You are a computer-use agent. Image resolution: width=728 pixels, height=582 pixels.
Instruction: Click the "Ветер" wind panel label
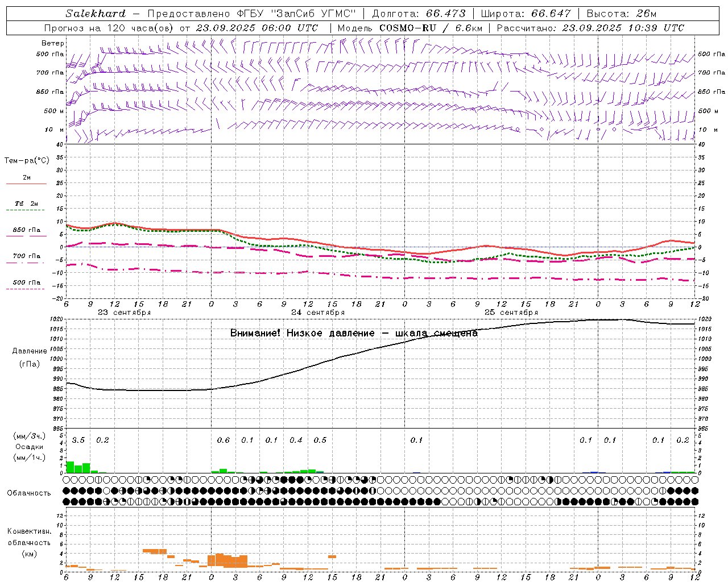tap(53, 43)
